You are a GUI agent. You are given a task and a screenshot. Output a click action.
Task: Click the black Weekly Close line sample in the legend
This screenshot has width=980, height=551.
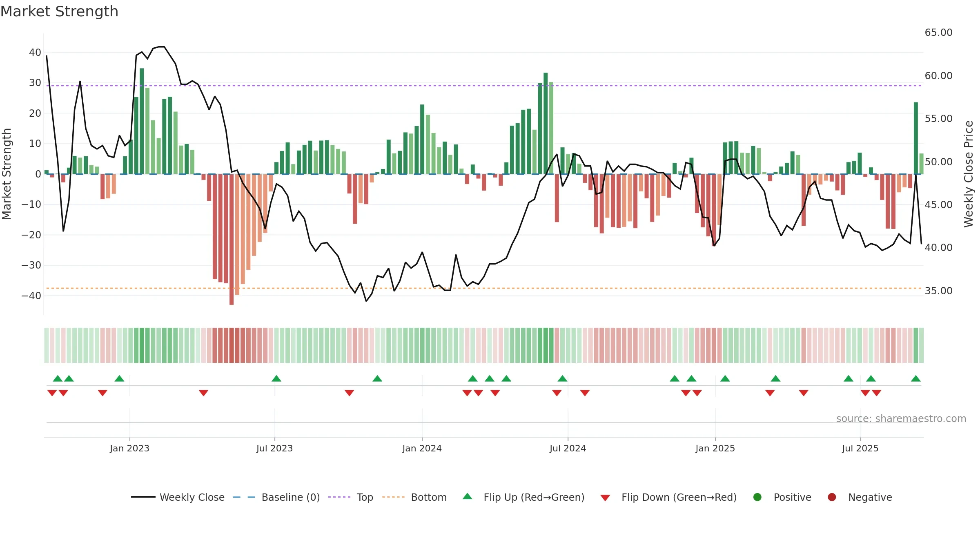[143, 497]
